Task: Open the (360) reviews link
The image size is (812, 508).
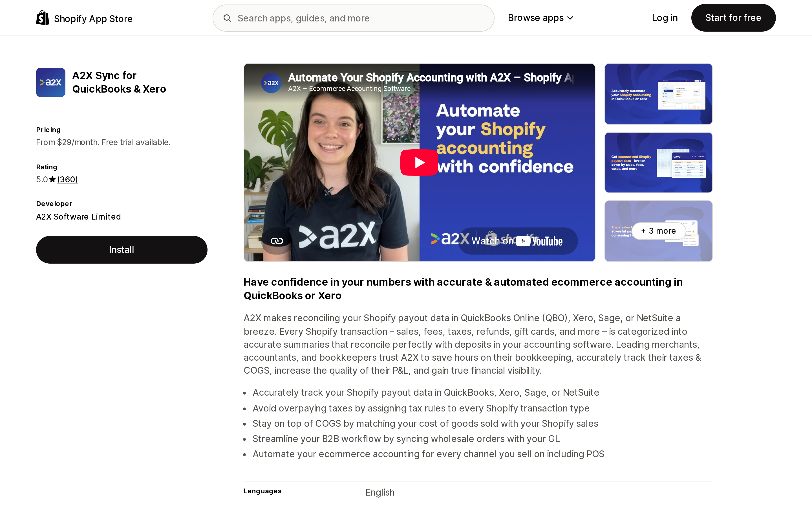Action: pos(67,179)
